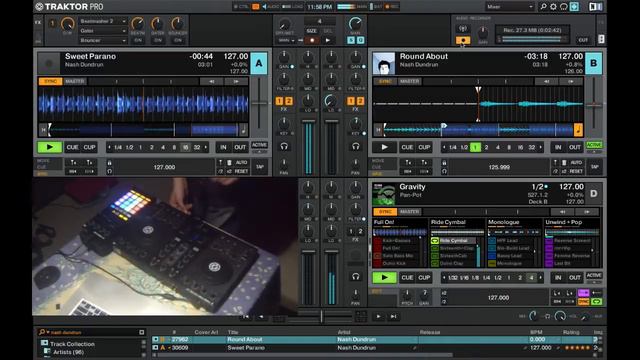Open the search field refine dropdown arrow
The width and height of the screenshot is (640, 360).
(x=48, y=332)
